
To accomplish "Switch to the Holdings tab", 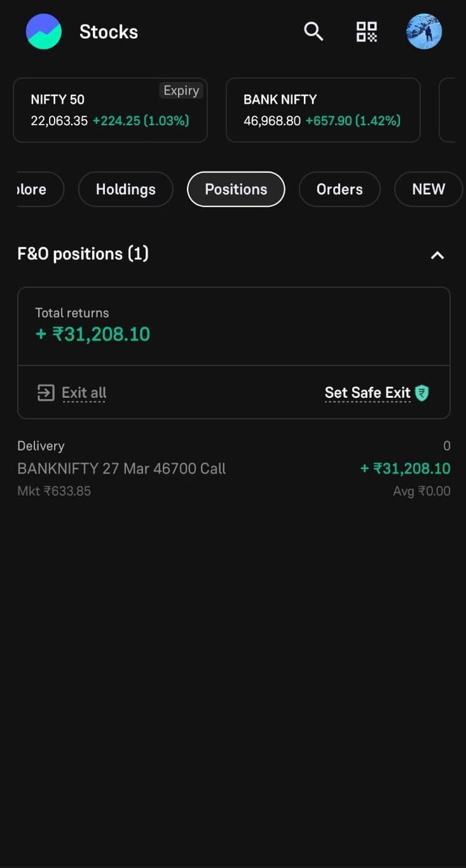I will 125,189.
